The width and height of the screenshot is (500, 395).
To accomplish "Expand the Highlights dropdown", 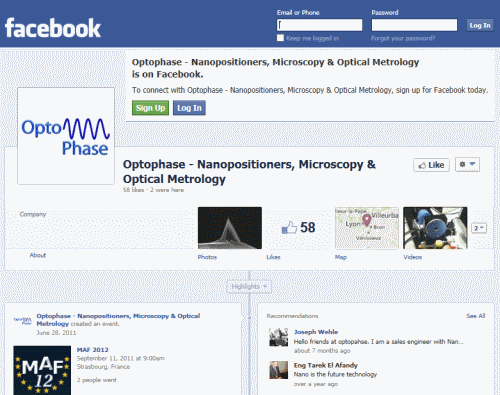I will [x=249, y=286].
